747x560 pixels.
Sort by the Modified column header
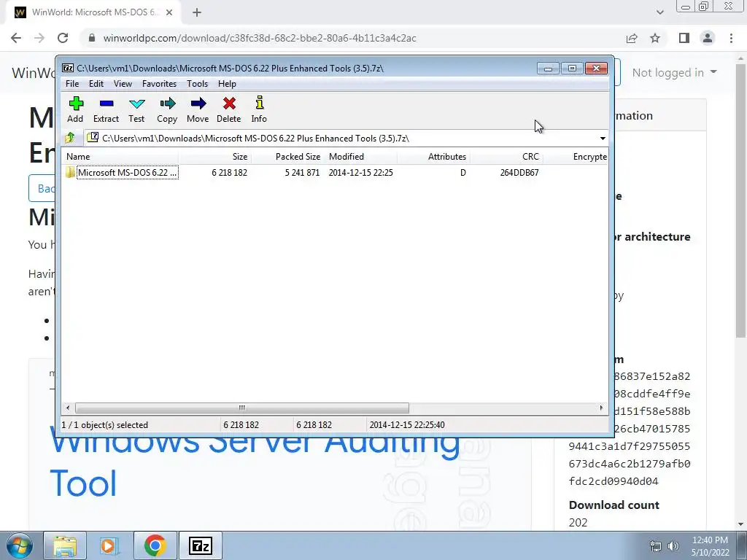click(360, 157)
